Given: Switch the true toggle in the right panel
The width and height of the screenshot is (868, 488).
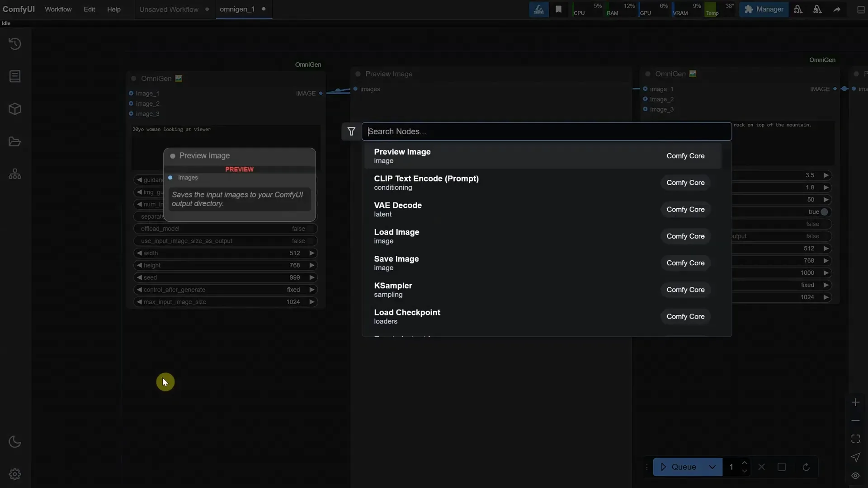Looking at the screenshot, I should tap(824, 212).
